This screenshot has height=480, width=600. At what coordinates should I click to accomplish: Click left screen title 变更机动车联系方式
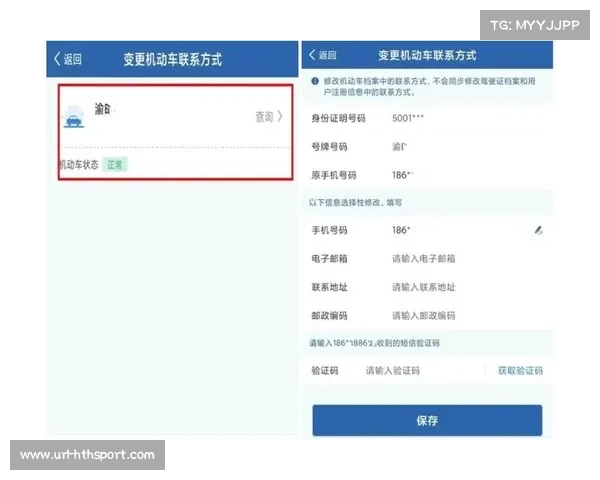(x=173, y=60)
